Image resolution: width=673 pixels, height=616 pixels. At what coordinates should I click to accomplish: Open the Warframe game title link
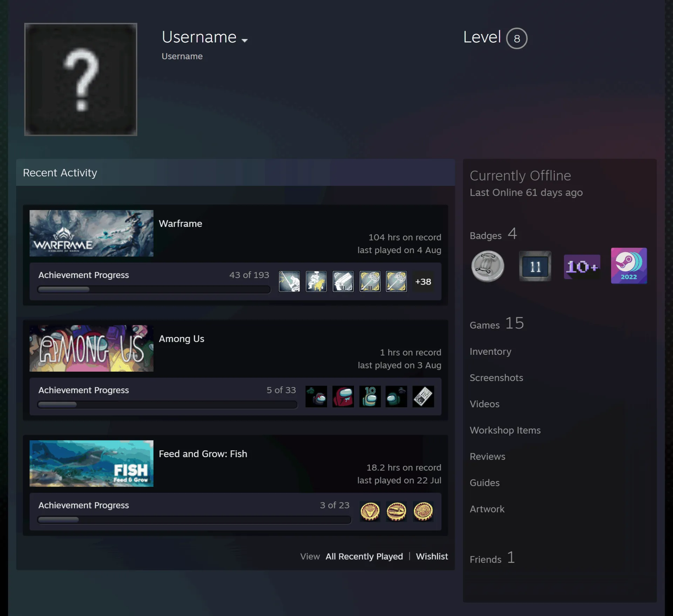181,224
